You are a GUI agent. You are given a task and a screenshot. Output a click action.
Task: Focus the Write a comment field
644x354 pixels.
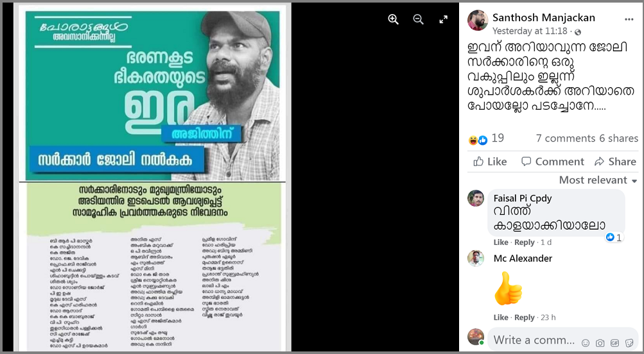click(x=534, y=340)
